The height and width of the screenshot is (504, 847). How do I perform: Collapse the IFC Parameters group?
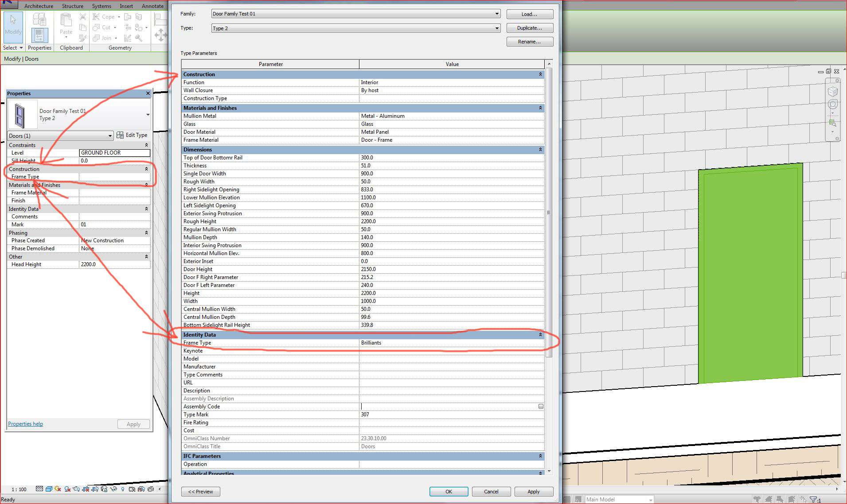[540, 456]
